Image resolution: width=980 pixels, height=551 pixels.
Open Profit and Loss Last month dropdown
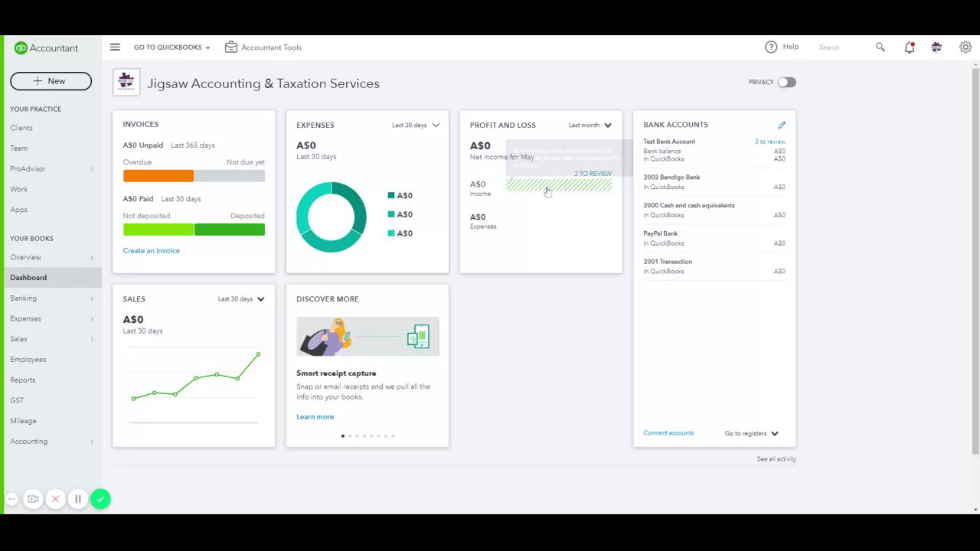590,126
